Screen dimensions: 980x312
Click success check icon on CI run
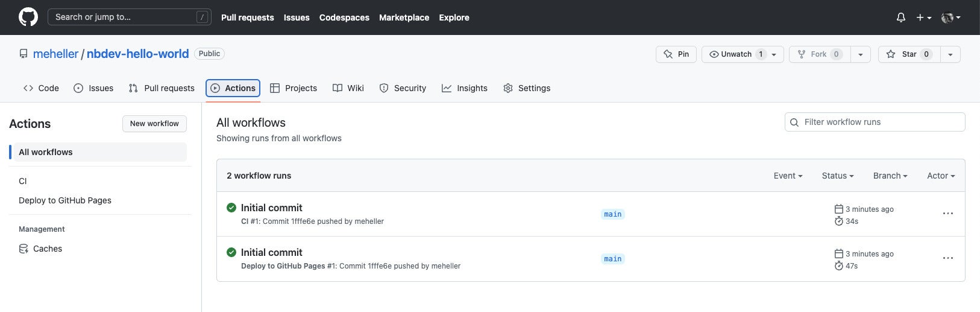click(x=231, y=208)
